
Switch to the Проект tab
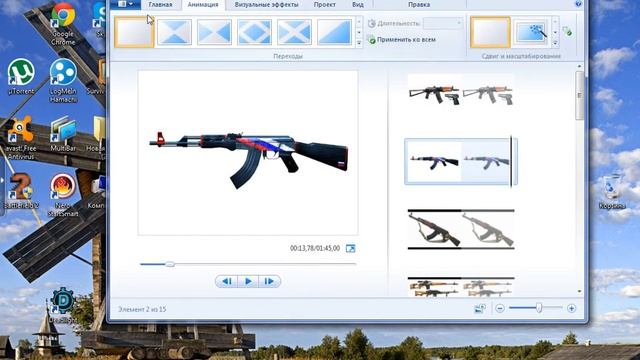coord(324,4)
